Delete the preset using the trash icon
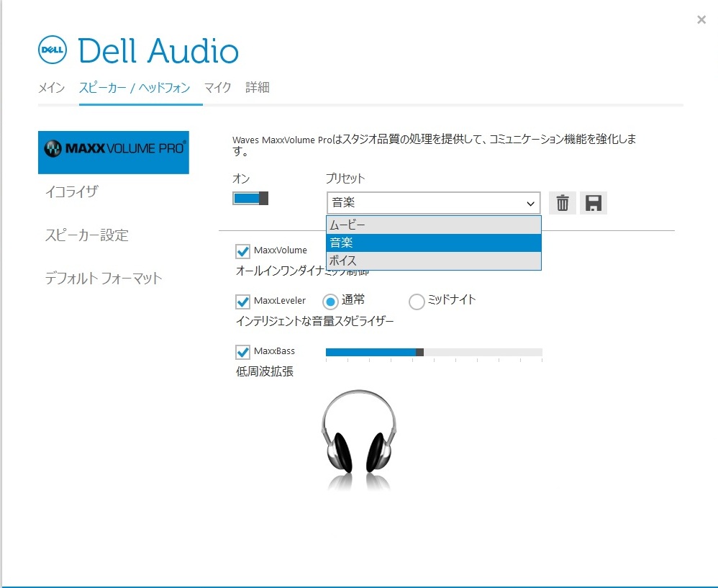Image resolution: width=718 pixels, height=588 pixels. 562,202
